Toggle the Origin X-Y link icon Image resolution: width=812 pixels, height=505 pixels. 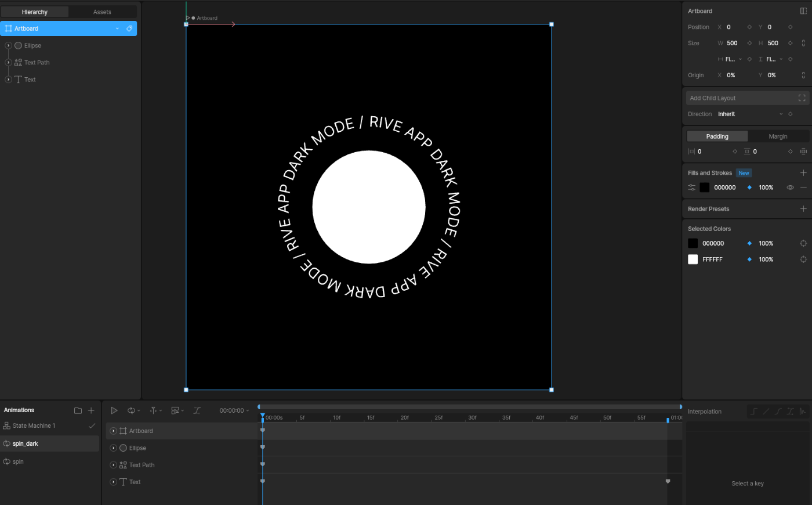point(803,75)
